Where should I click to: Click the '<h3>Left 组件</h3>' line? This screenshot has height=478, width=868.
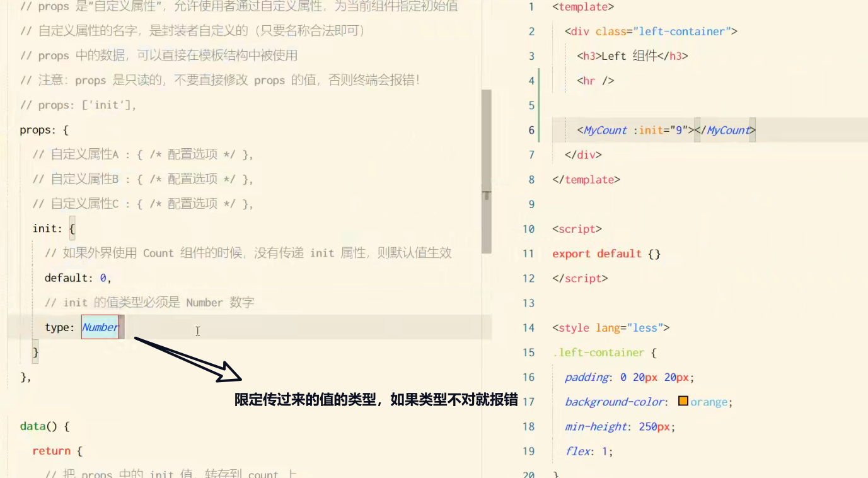pyautogui.click(x=632, y=56)
